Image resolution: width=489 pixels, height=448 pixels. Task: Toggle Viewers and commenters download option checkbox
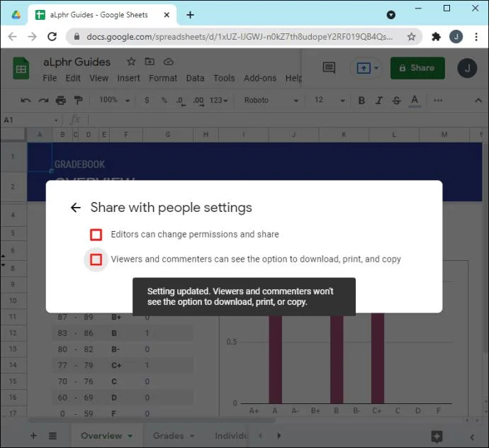96,259
